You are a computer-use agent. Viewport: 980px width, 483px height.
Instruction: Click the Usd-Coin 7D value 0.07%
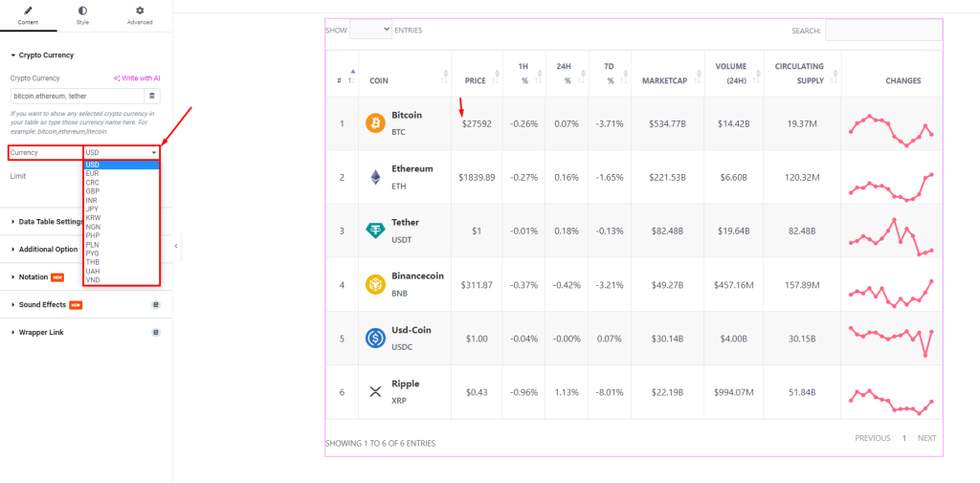(x=610, y=339)
